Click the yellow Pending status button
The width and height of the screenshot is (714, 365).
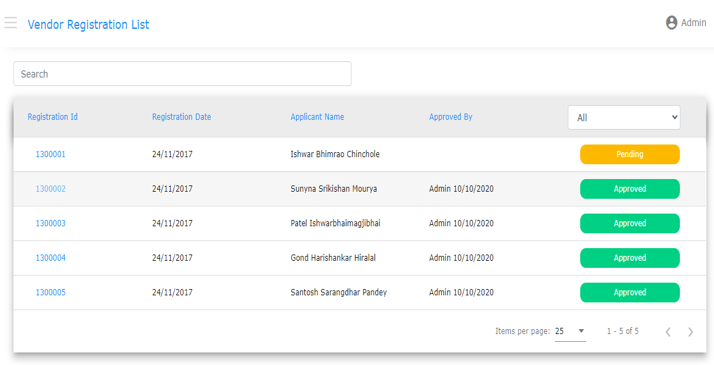point(630,154)
